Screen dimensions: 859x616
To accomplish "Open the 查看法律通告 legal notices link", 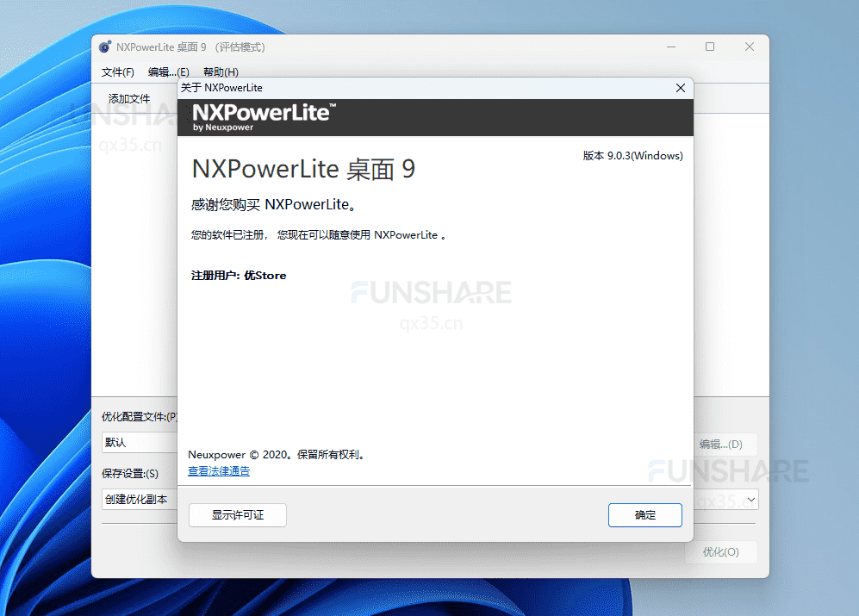I will [218, 471].
